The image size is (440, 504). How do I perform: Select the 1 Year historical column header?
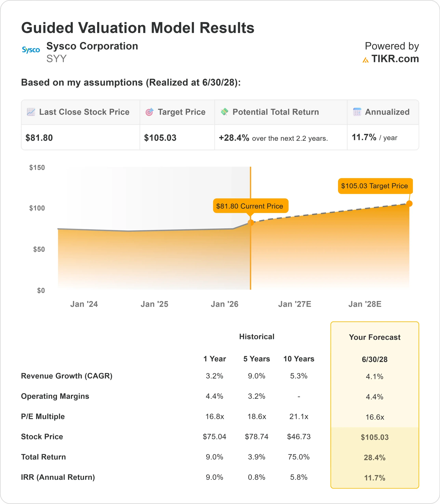click(214, 359)
